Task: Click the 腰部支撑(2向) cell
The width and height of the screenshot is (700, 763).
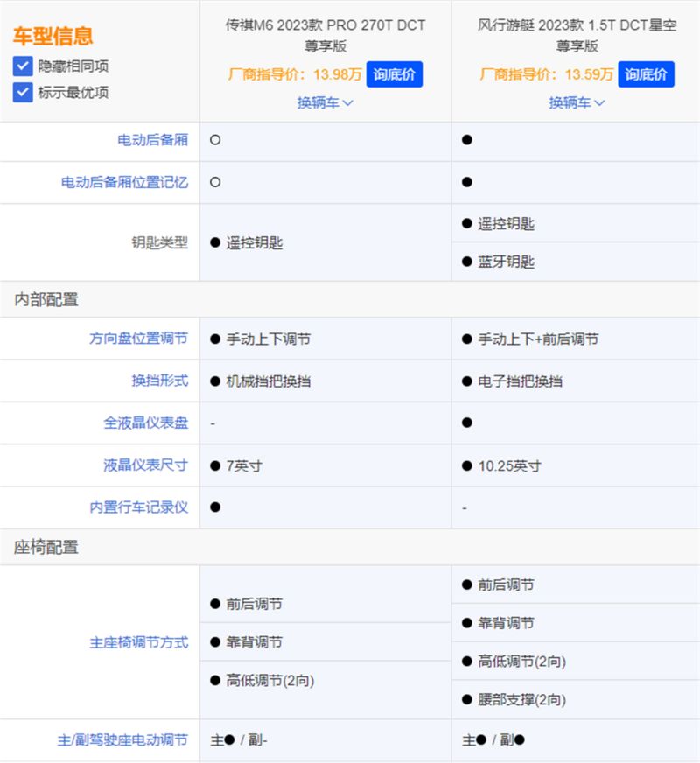Action: pyautogui.click(x=576, y=700)
